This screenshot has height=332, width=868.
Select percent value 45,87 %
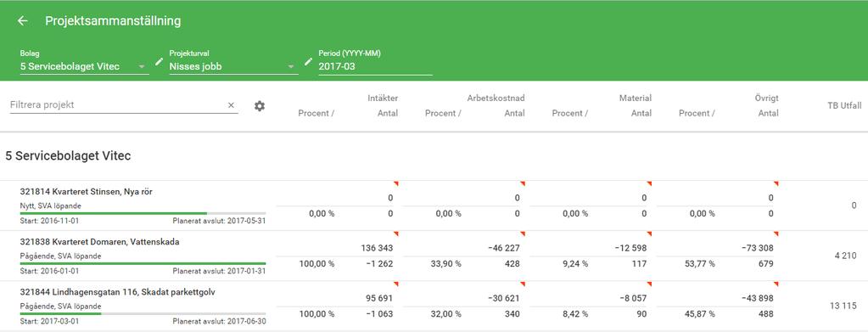point(699,314)
